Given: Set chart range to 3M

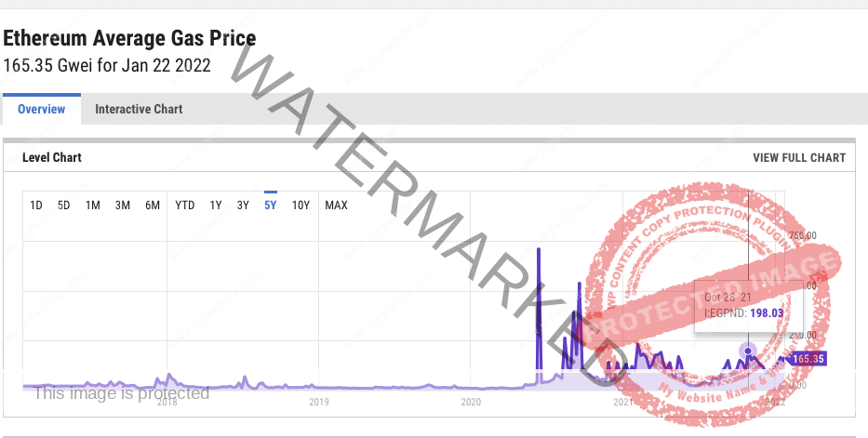Looking at the screenshot, I should click(122, 205).
